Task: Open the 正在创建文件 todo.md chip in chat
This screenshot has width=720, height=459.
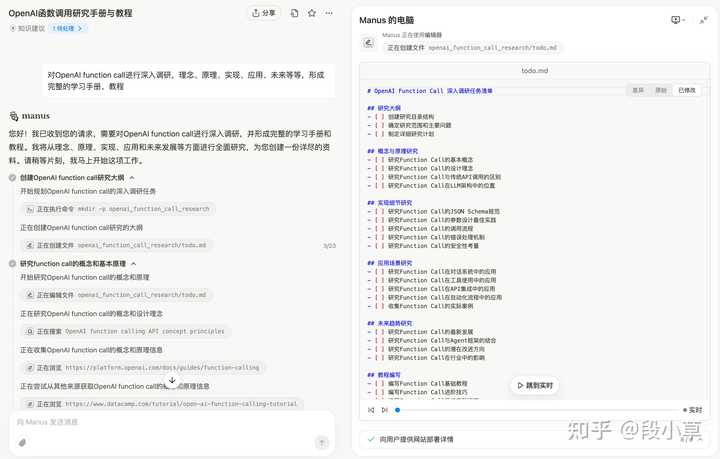Action: 117,246
